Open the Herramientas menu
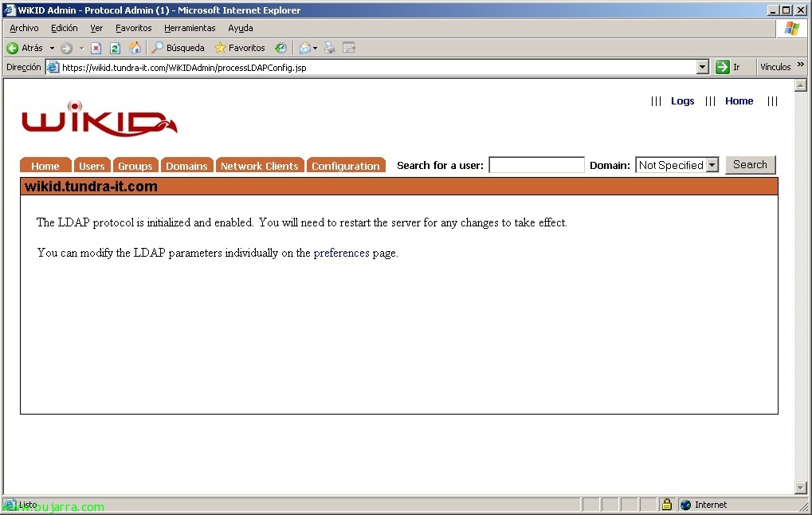Image resolution: width=812 pixels, height=515 pixels. pos(190,28)
